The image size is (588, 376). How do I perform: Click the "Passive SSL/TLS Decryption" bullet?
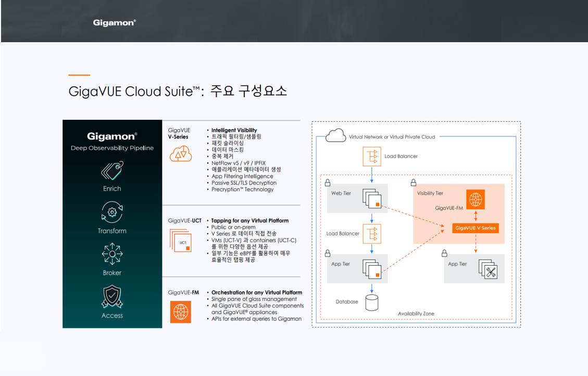[x=244, y=183]
